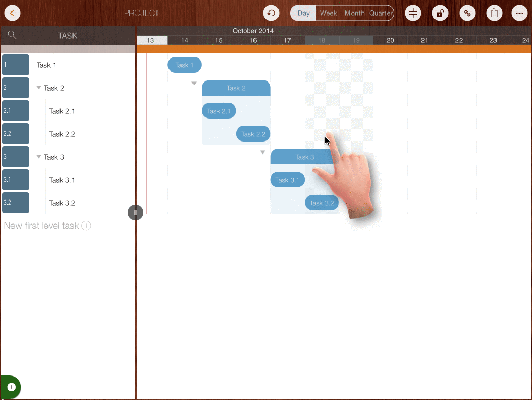Click the panel divider handle

tap(136, 213)
